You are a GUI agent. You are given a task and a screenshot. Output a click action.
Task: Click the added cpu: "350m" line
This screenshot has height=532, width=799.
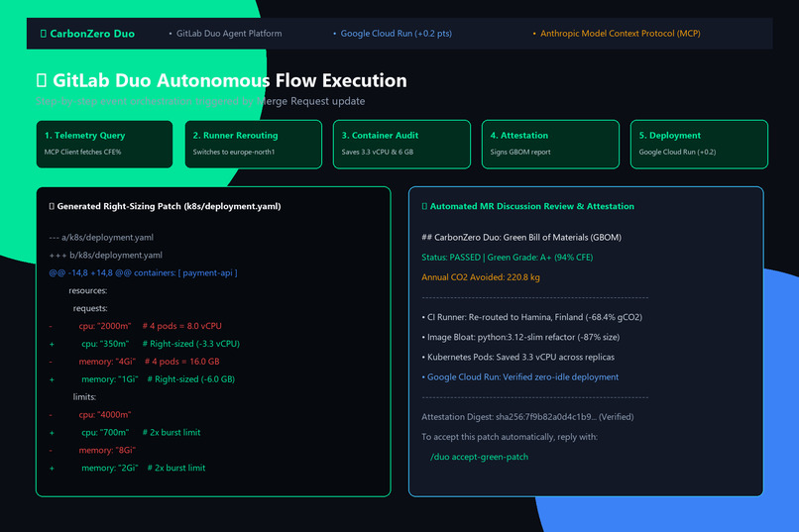144,344
